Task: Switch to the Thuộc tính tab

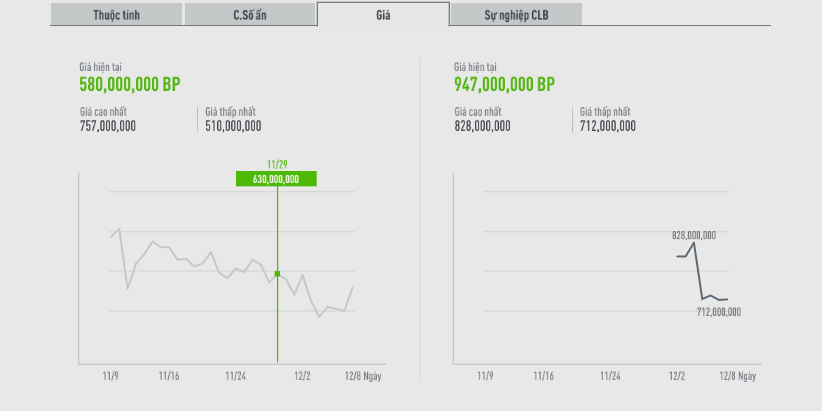Action: (x=116, y=14)
